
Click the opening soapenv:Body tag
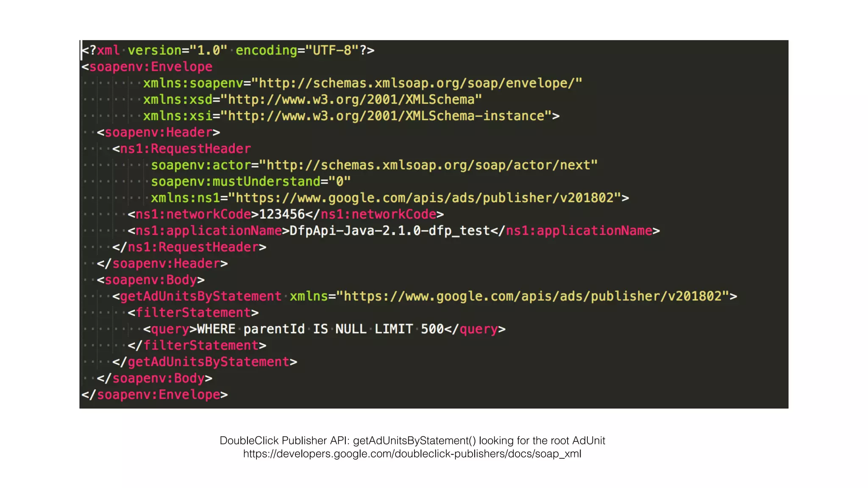tap(151, 280)
